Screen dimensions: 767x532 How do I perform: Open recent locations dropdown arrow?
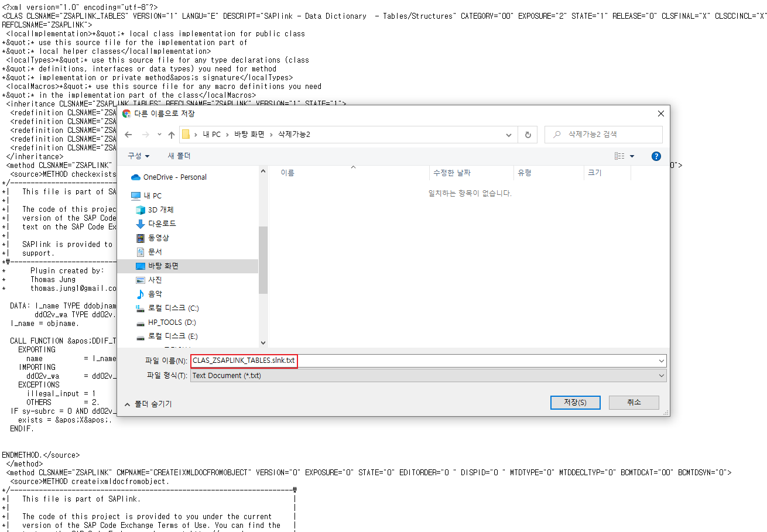(159, 135)
